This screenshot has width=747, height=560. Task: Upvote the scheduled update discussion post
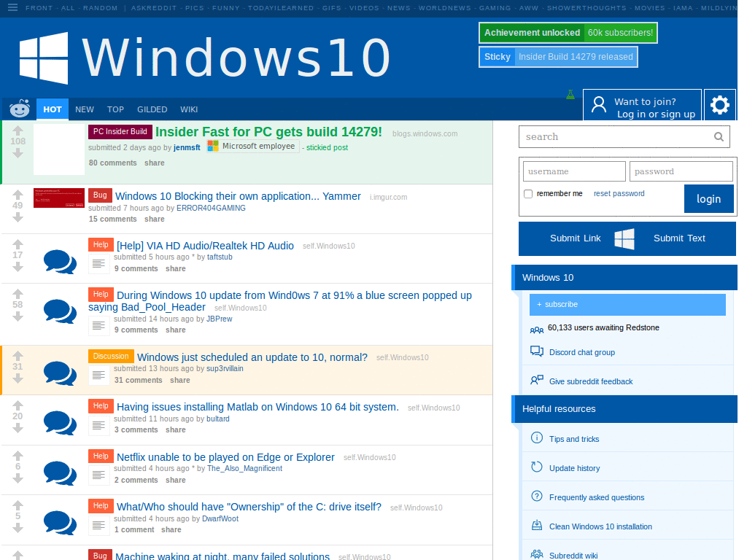point(18,355)
